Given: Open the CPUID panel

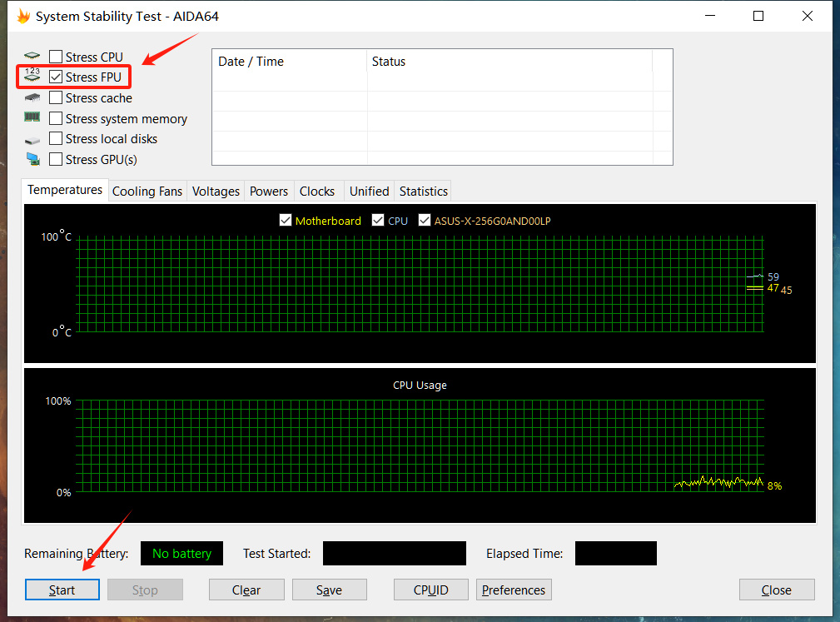Looking at the screenshot, I should coord(430,590).
